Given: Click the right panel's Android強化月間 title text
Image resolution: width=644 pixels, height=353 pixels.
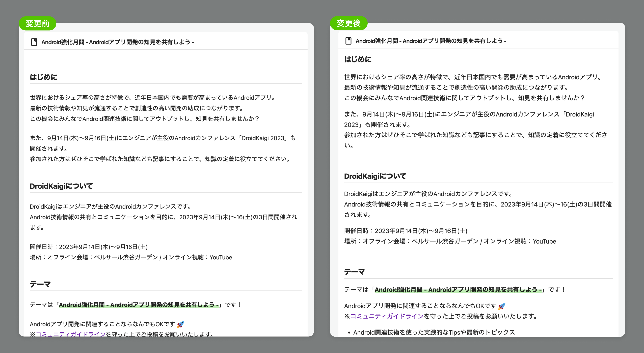Looking at the screenshot, I should point(431,41).
